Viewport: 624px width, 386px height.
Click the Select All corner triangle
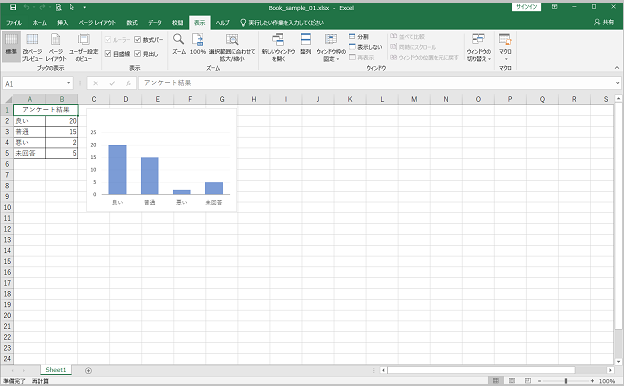pyautogui.click(x=8, y=99)
